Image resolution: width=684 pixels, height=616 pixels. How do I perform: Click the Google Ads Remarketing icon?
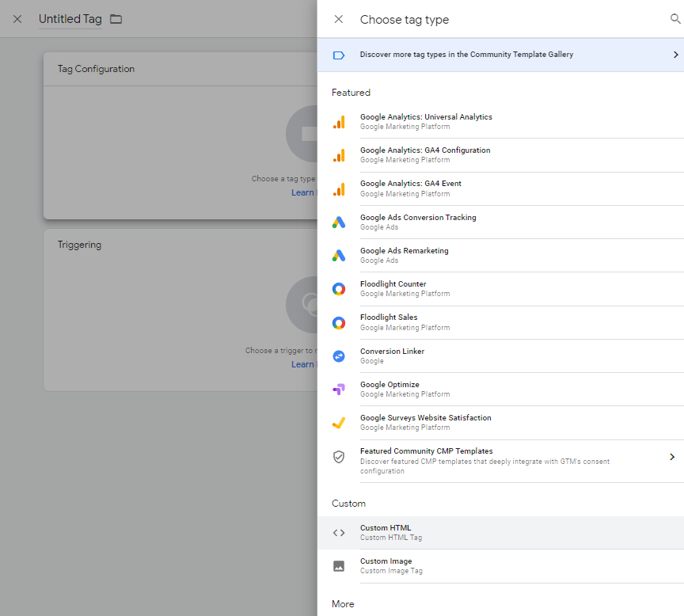[x=339, y=256]
